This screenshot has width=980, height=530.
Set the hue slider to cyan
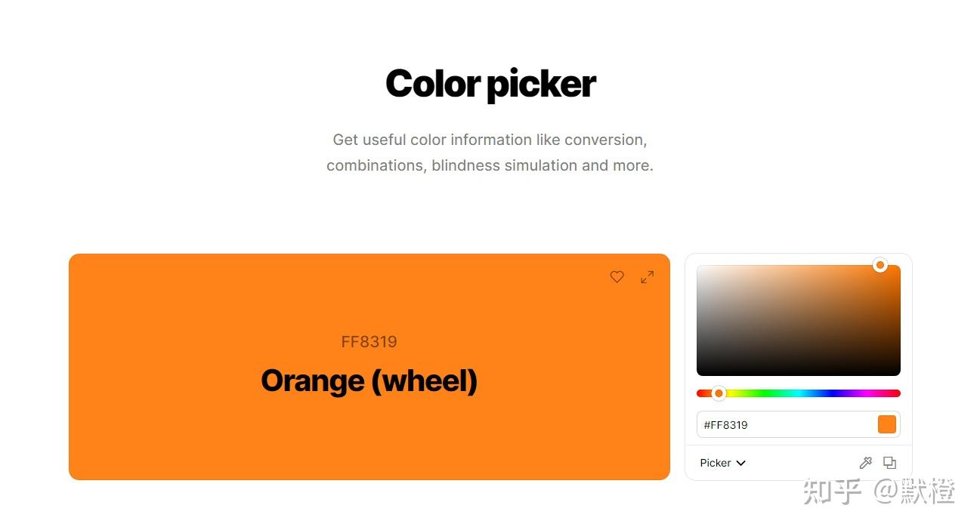point(799,393)
